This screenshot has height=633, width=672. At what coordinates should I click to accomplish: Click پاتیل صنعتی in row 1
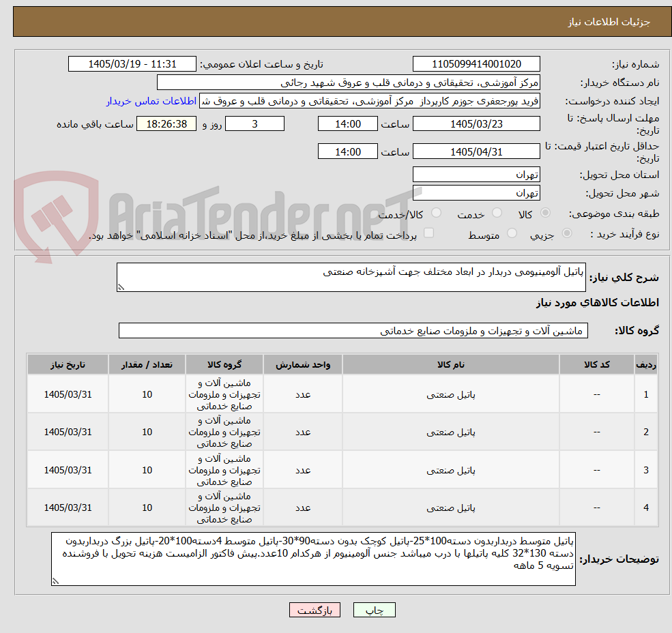[451, 394]
